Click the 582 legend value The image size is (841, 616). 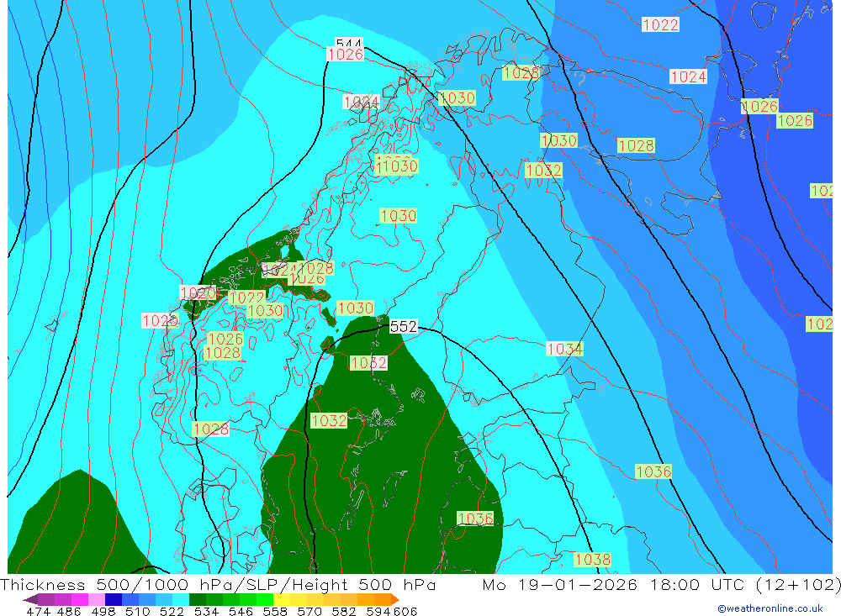coord(343,611)
